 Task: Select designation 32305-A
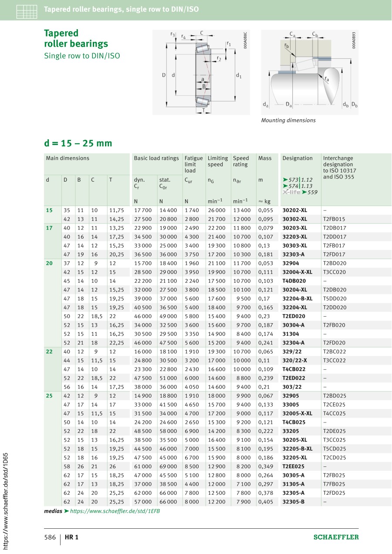293,493
